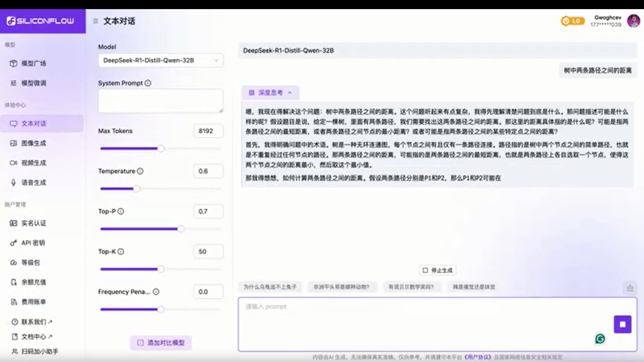Click the user avatar at top right
Image resolution: width=644 pixels, height=362 pixels.
(634, 21)
